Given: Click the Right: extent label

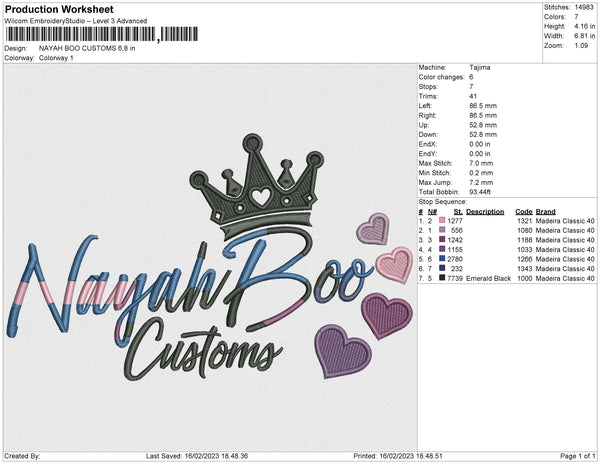Looking at the screenshot, I should tap(427, 115).
